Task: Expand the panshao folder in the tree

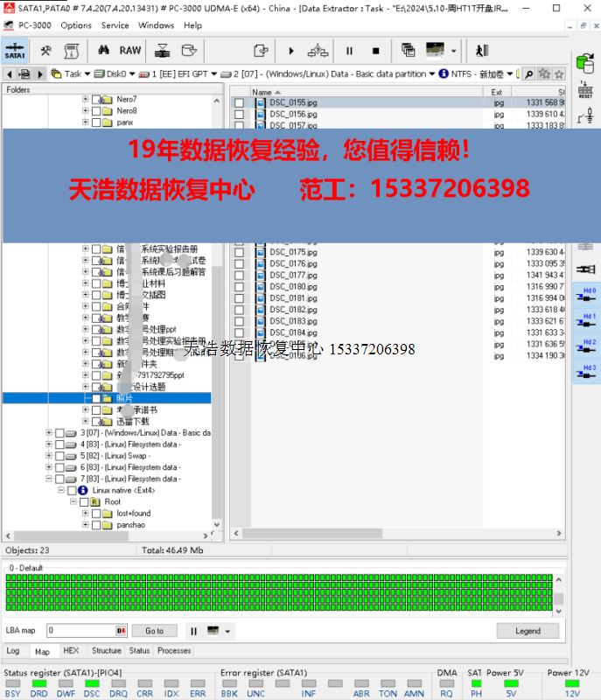Action: 86,525
